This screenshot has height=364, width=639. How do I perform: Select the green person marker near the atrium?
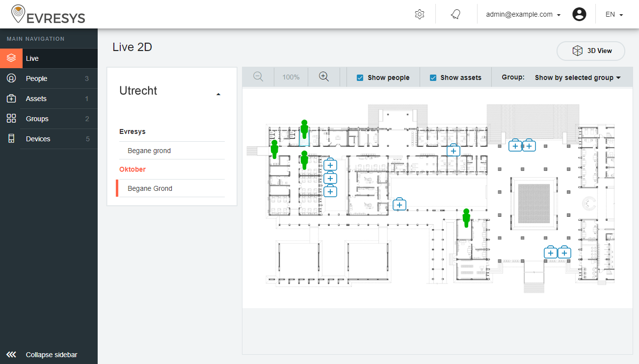point(466,218)
